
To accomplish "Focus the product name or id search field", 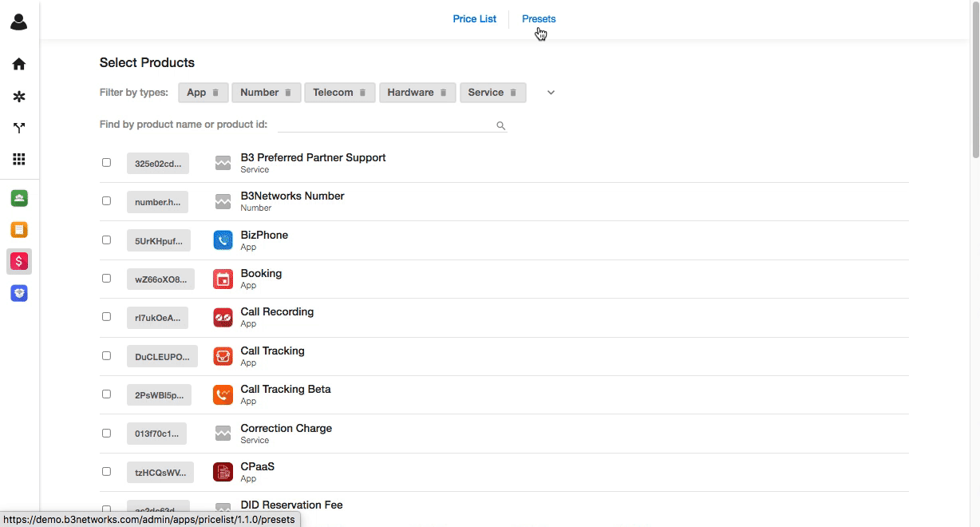I will (392, 125).
